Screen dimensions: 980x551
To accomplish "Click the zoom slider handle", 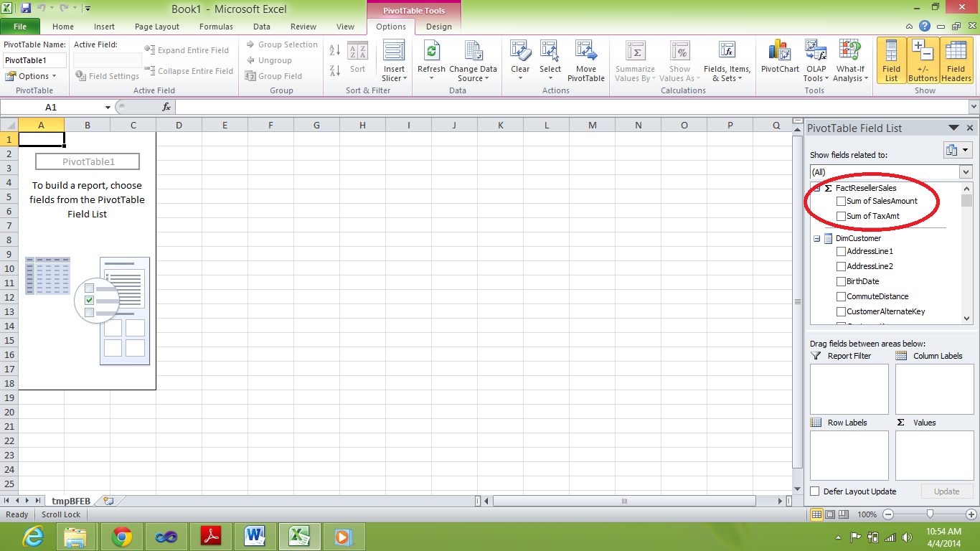I will tap(930, 514).
